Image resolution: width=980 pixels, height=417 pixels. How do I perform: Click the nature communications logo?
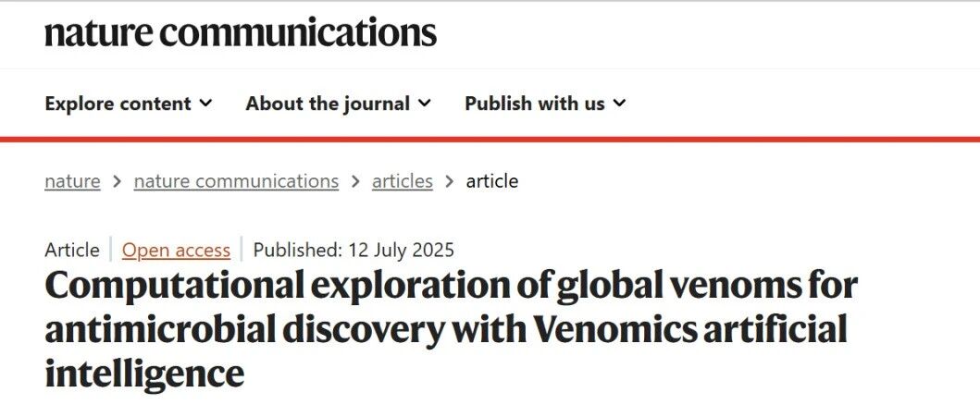[x=241, y=32]
